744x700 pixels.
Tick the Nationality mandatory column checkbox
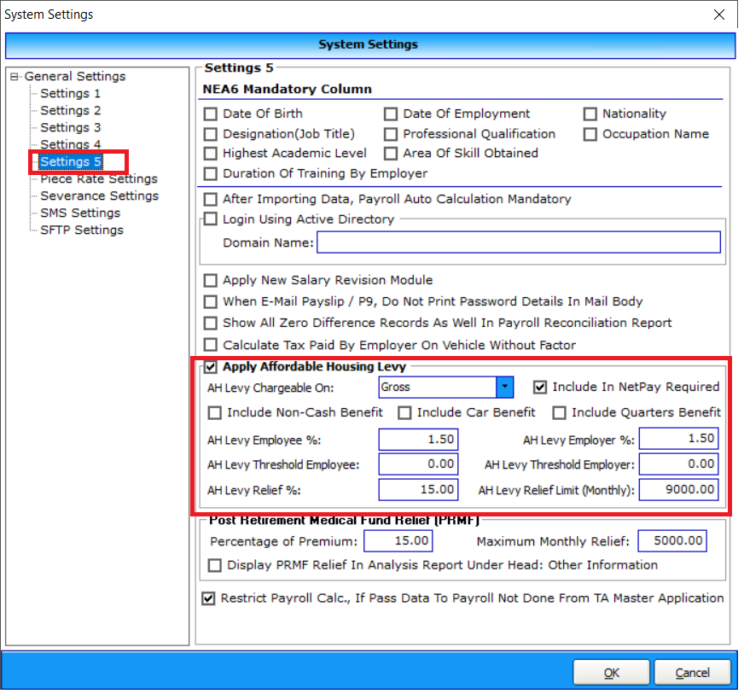point(590,114)
